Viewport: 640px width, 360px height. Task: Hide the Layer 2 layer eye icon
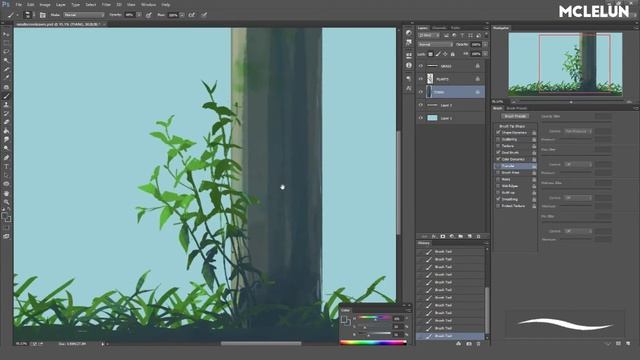[x=421, y=105]
